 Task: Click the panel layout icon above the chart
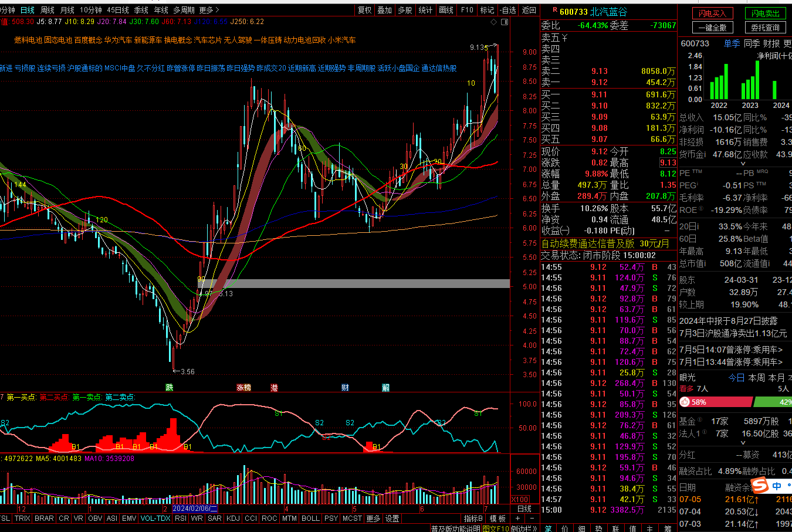pyautogui.click(x=505, y=22)
